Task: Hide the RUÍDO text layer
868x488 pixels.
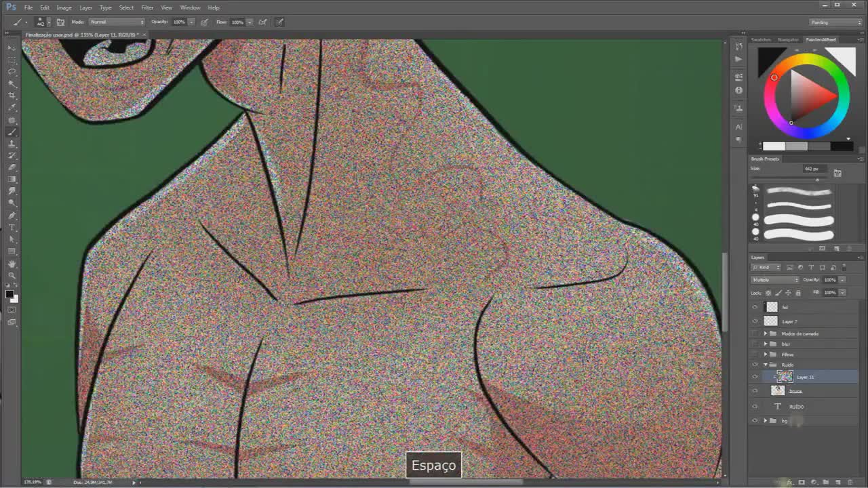Action: pos(755,407)
